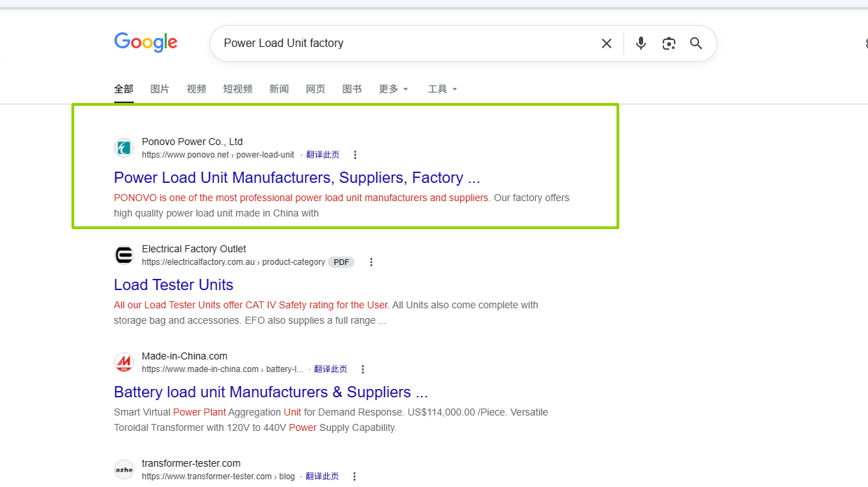Click the Google logo
Viewport: 868px width, 487px height.
[x=146, y=43]
